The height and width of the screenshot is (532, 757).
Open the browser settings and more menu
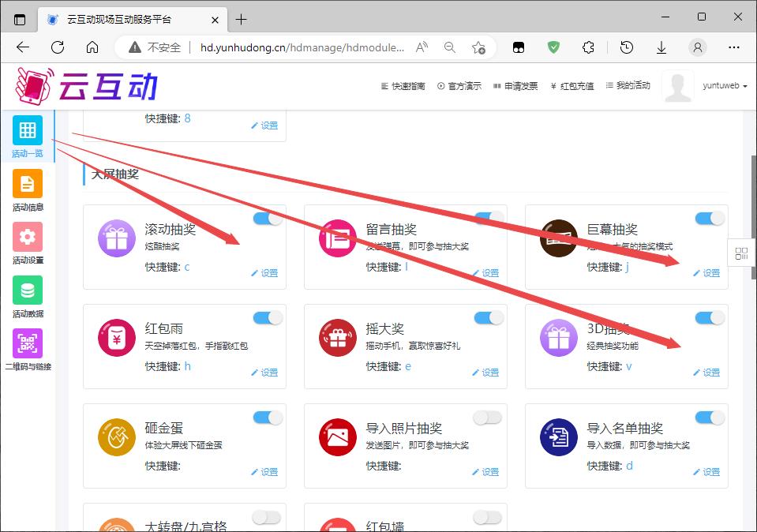click(x=734, y=47)
